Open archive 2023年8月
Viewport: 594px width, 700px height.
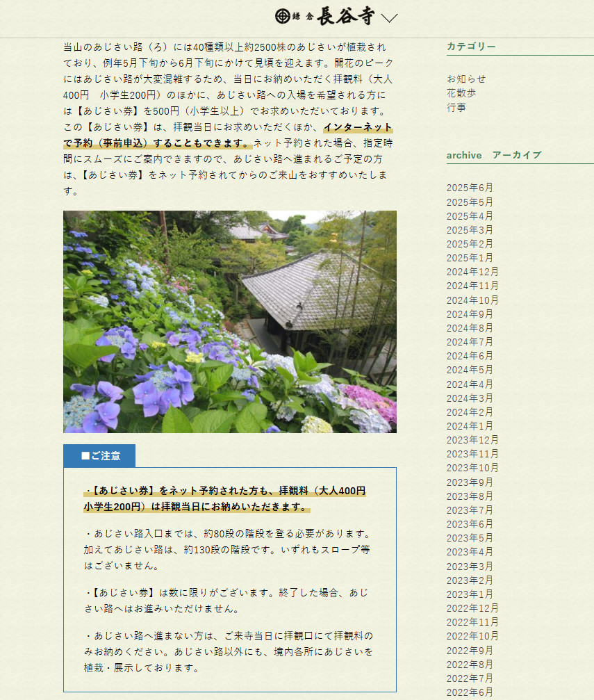pos(470,496)
